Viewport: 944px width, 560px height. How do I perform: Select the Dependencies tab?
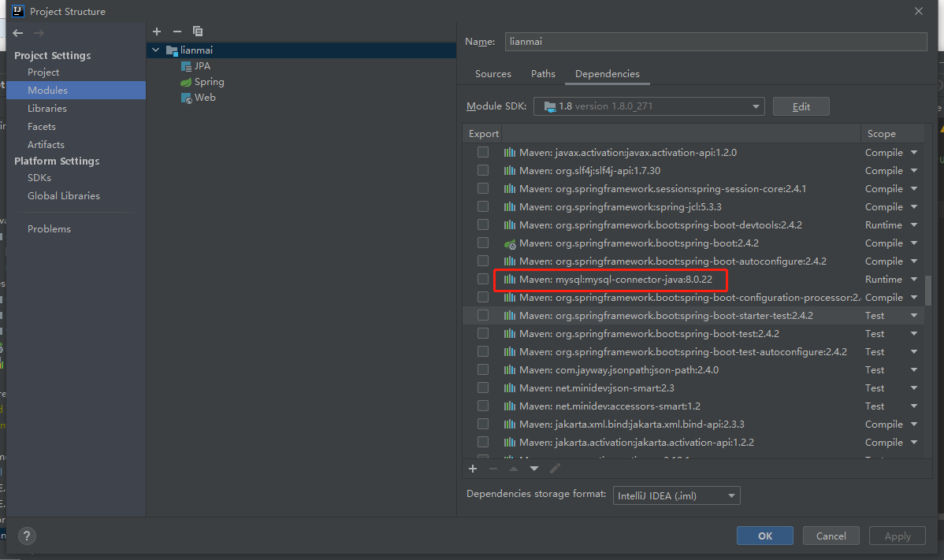coord(608,73)
